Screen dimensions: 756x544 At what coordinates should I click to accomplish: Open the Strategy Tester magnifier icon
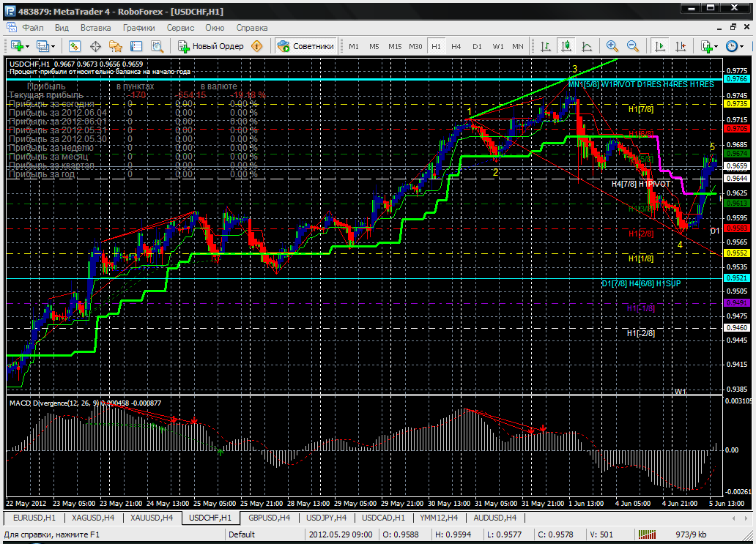(156, 46)
